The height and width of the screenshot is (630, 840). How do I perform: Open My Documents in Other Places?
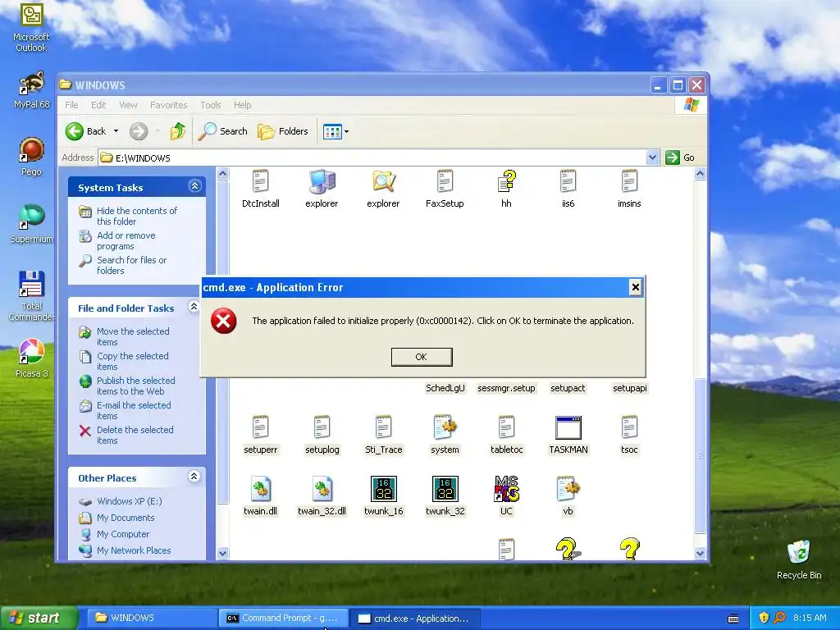(x=126, y=518)
